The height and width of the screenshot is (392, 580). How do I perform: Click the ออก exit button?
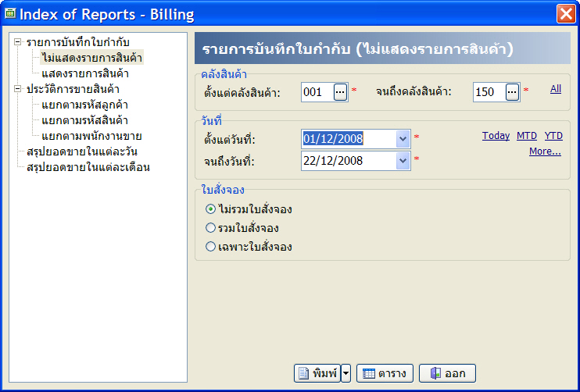447,373
